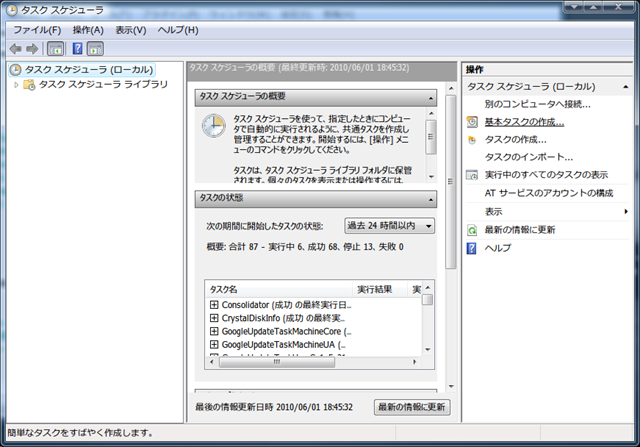The height and width of the screenshot is (447, 640).
Task: Collapse the タスク スケジューラの概要 section
Action: tap(431, 98)
